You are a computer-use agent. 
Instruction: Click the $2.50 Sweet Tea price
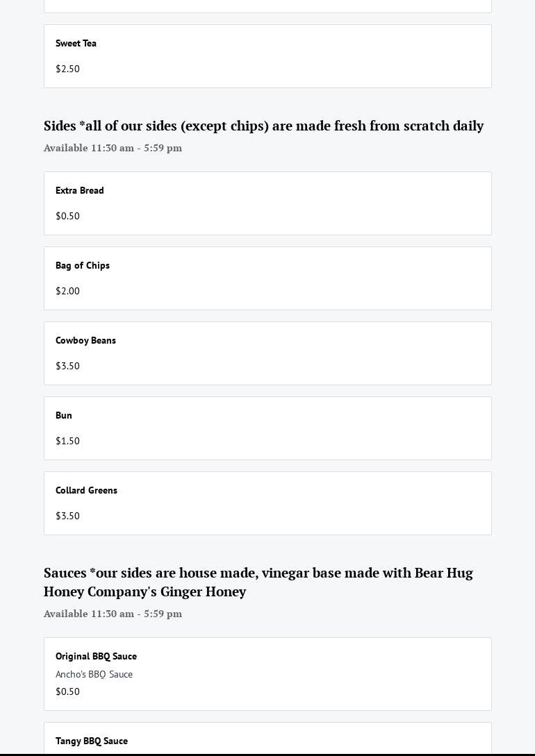click(67, 69)
